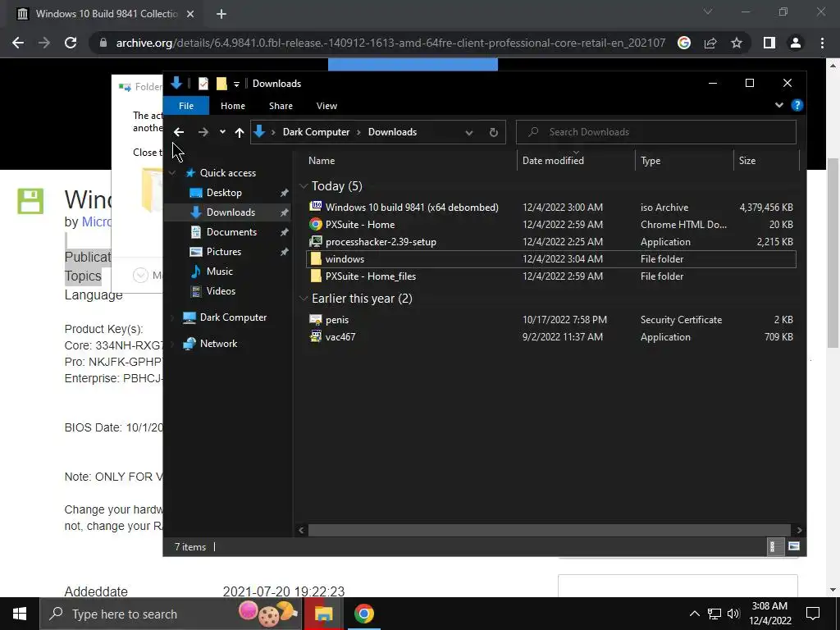The image size is (840, 630).
Task: Go forward in File Explorer
Action: click(203, 132)
